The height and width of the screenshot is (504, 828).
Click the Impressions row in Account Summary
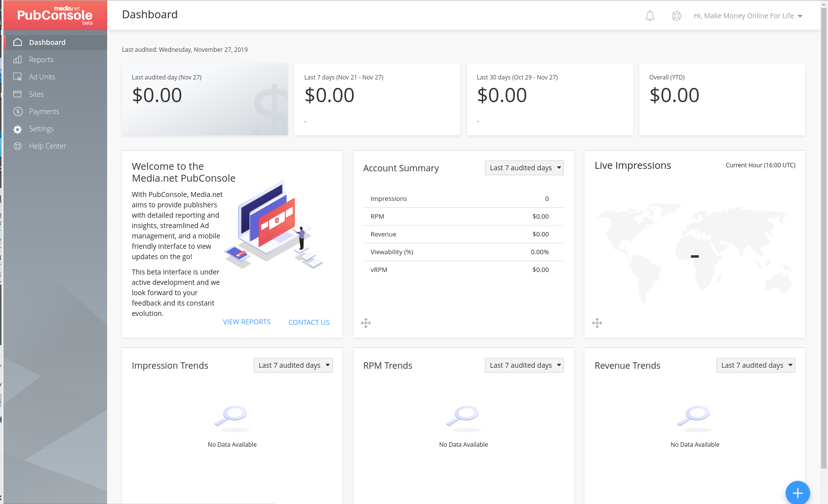coord(463,198)
